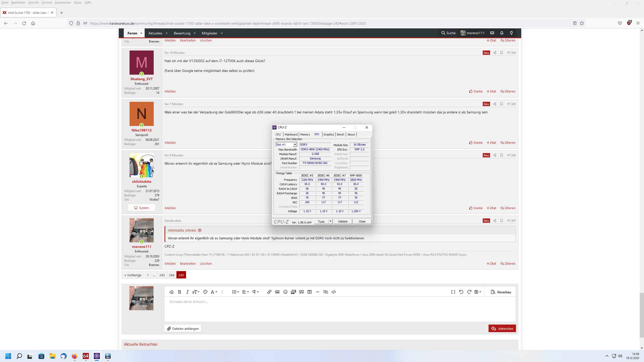Insert a table in the reply editor
The image size is (644, 362).
tap(310, 292)
